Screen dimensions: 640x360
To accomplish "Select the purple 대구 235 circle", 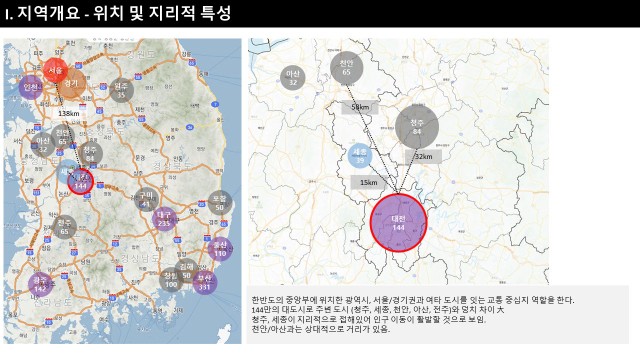I will tap(164, 219).
